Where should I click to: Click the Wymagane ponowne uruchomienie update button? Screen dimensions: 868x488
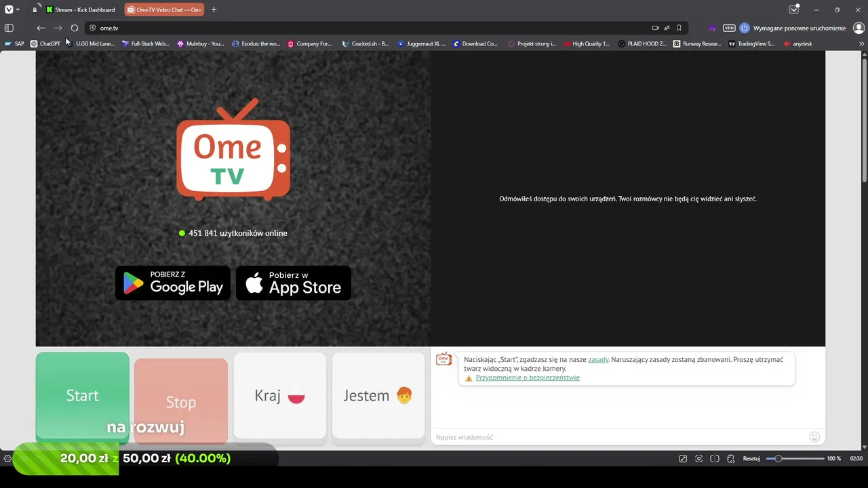[792, 28]
